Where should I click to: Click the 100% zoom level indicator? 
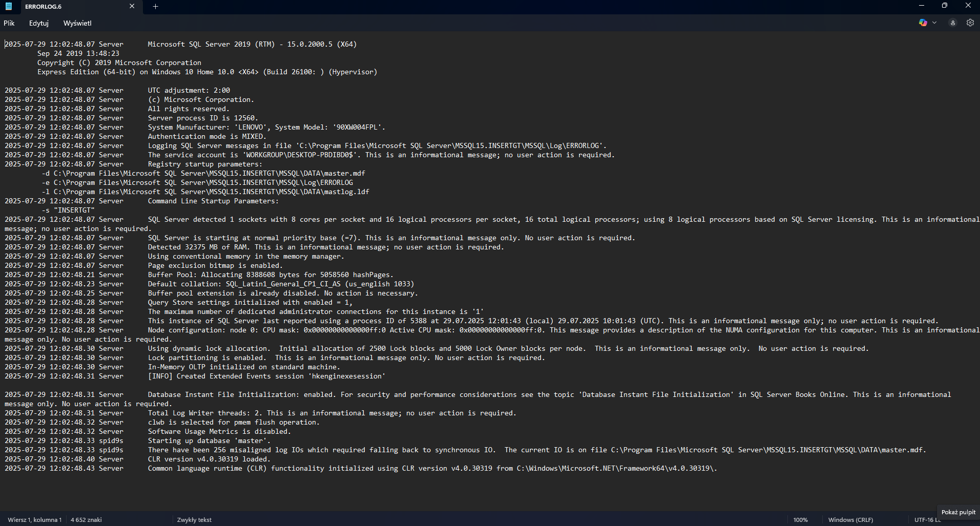coord(800,520)
